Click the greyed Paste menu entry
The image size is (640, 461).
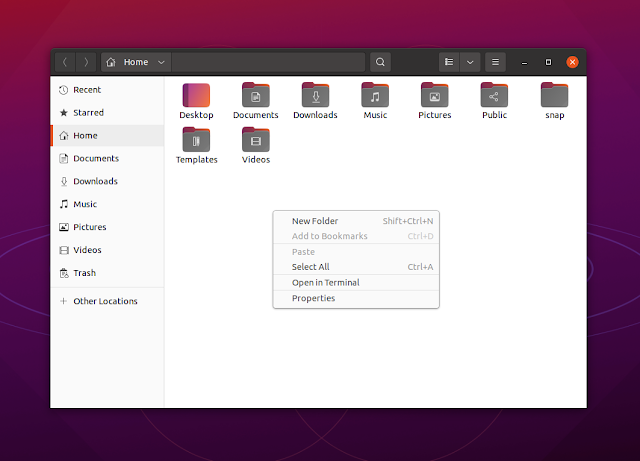coord(356,252)
